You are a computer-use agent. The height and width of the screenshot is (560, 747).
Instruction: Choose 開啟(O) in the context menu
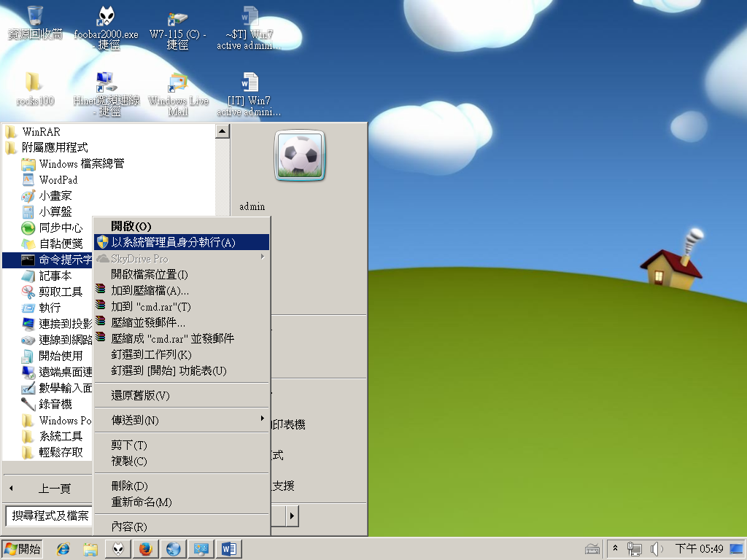(182, 226)
